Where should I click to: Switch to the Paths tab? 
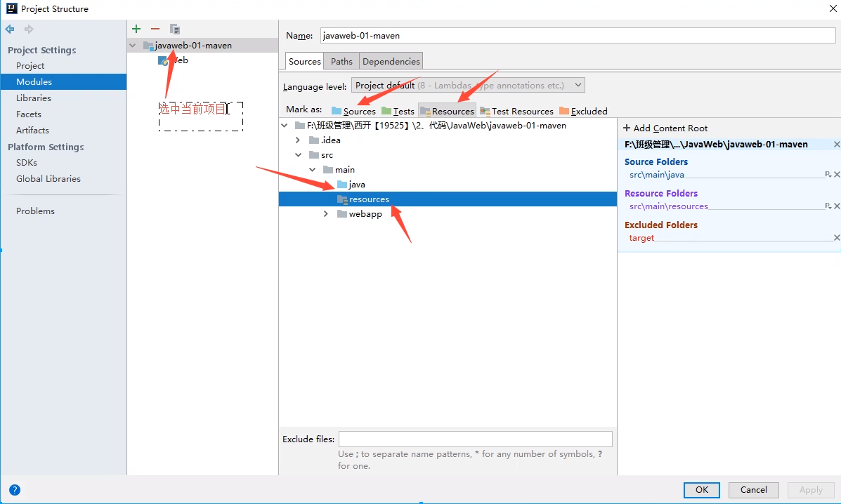341,61
